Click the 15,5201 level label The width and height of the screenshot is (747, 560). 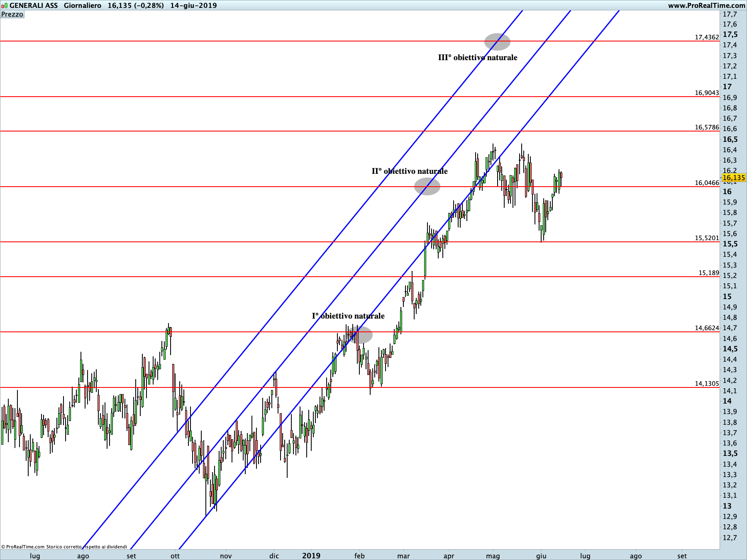point(707,238)
